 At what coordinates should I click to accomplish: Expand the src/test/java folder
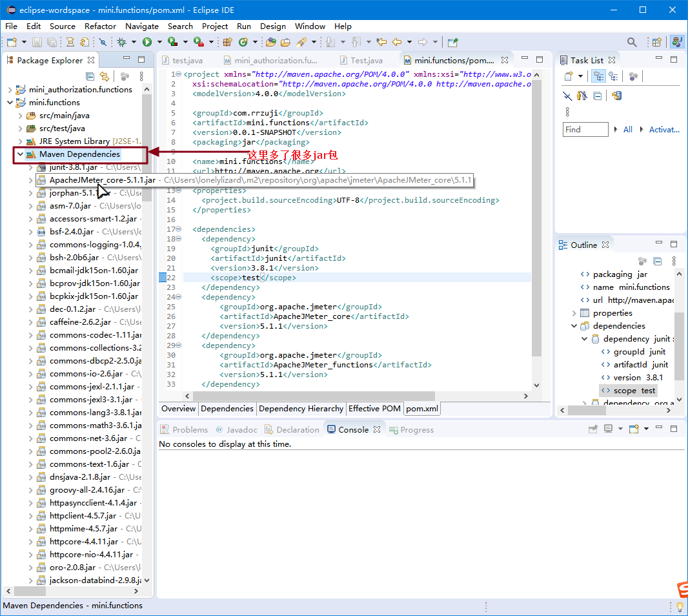(20, 128)
